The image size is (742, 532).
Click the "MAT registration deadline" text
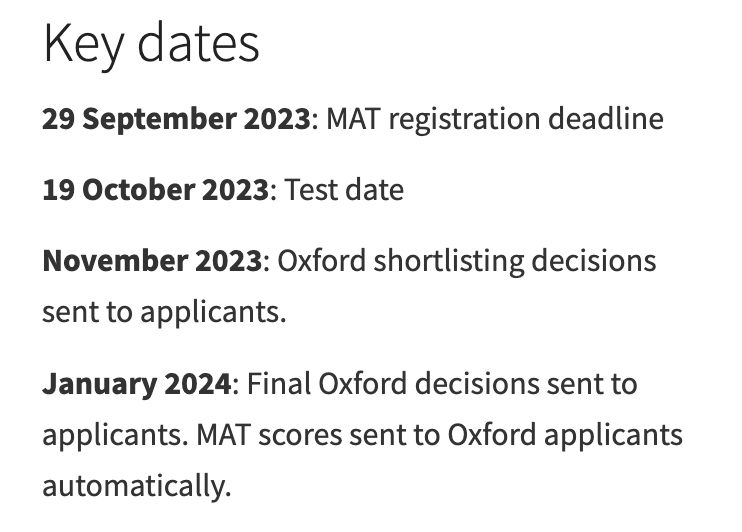[495, 119]
